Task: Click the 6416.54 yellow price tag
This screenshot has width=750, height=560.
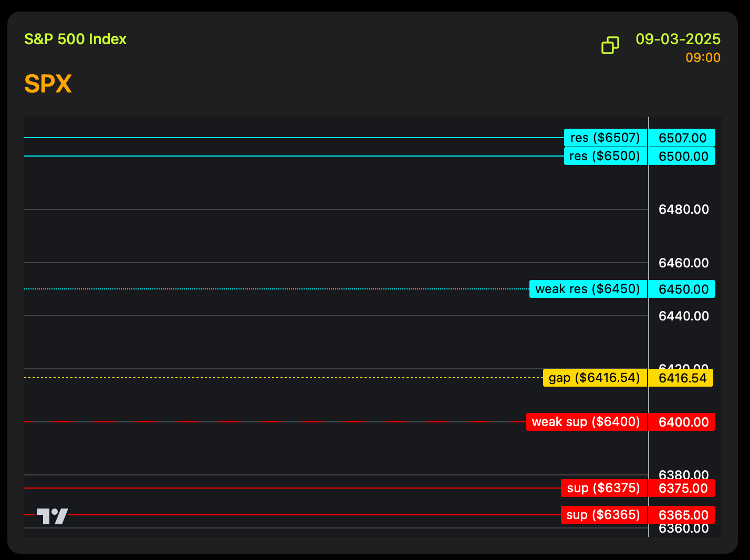Action: tap(681, 378)
